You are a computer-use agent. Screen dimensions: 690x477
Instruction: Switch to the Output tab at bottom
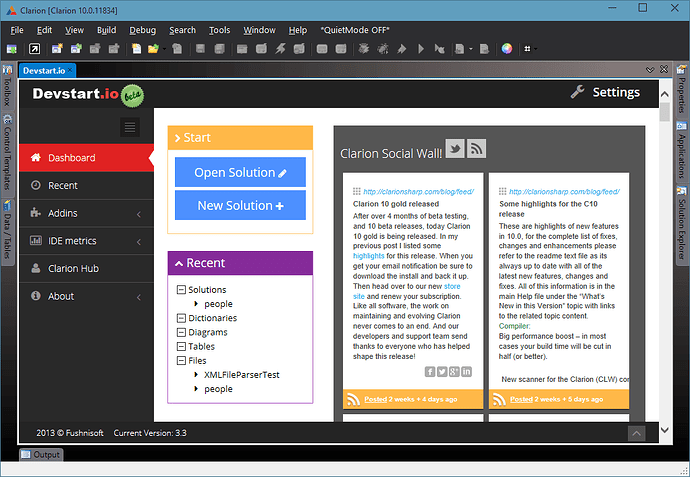click(41, 455)
